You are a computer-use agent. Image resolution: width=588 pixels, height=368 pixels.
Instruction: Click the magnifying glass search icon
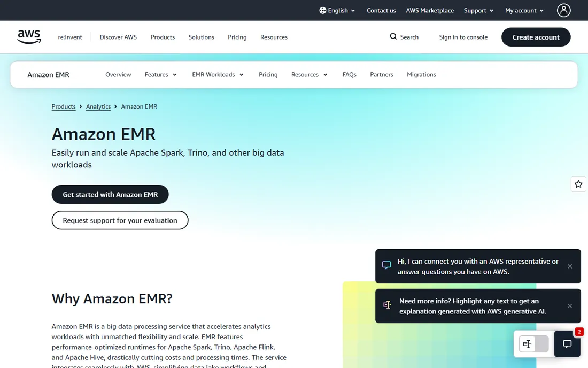click(393, 36)
